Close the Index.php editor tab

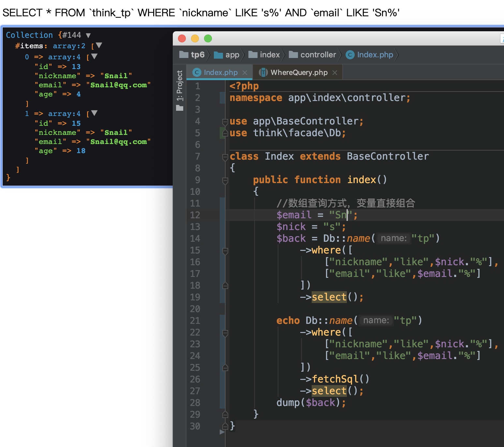click(x=245, y=73)
